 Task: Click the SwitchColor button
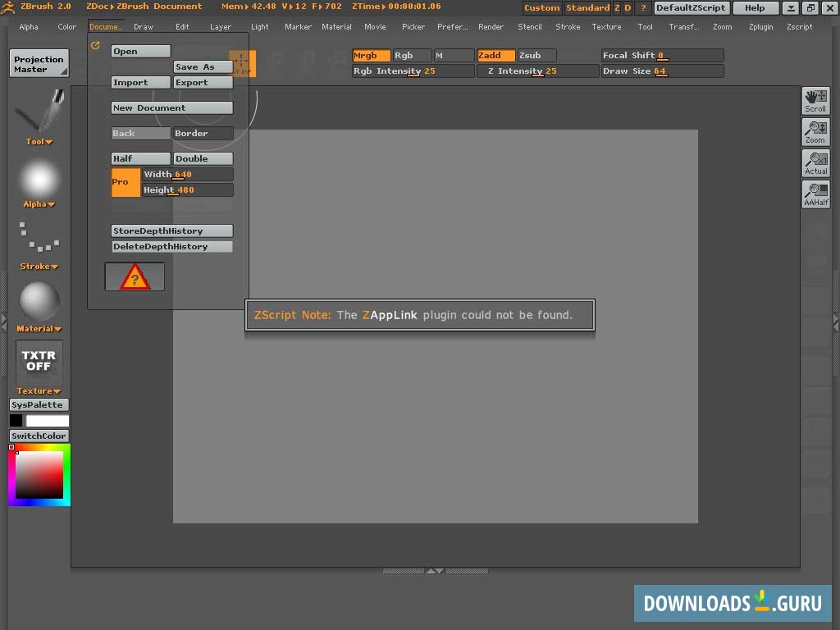[39, 436]
